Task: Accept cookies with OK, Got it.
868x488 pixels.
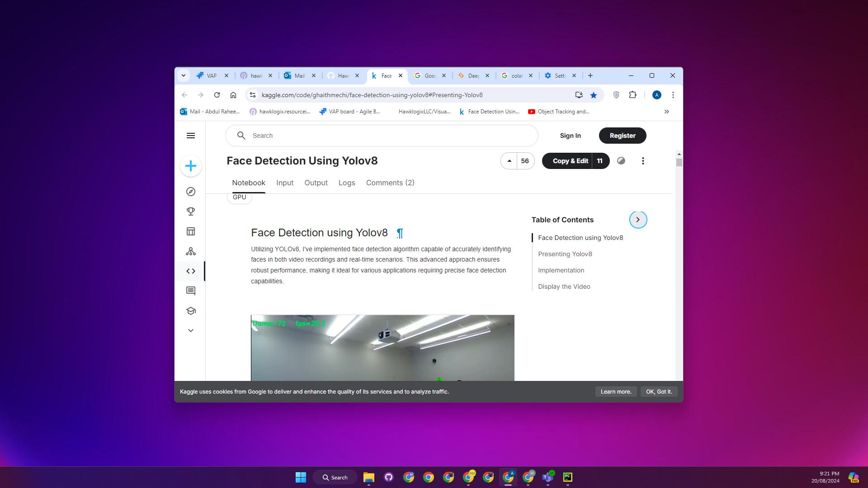Action: (x=659, y=392)
